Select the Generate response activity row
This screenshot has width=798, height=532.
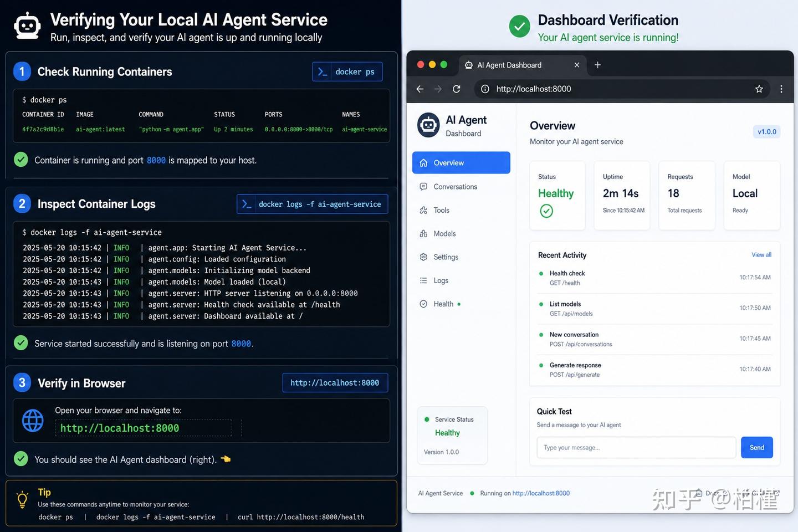tap(654, 370)
